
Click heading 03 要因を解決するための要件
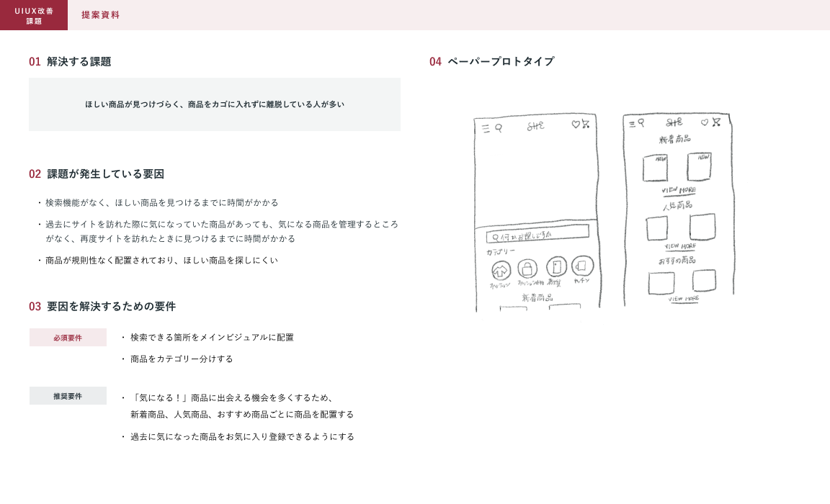(102, 306)
